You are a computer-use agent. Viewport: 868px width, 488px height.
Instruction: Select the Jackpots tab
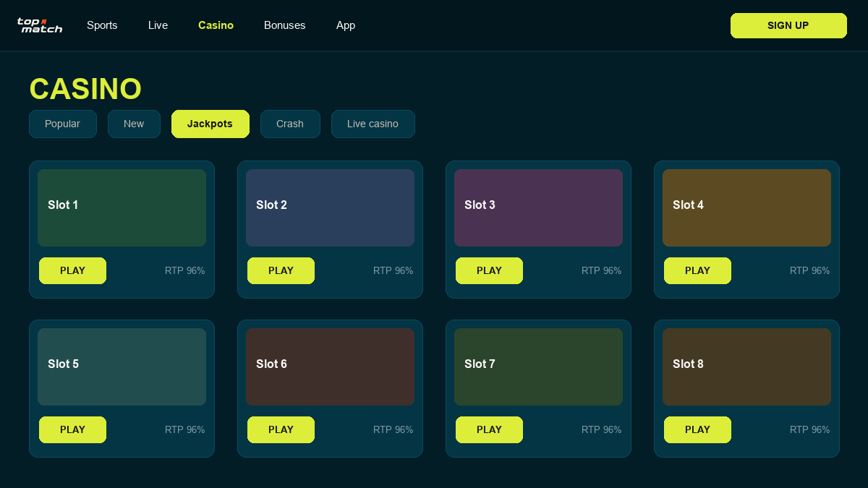pos(210,124)
